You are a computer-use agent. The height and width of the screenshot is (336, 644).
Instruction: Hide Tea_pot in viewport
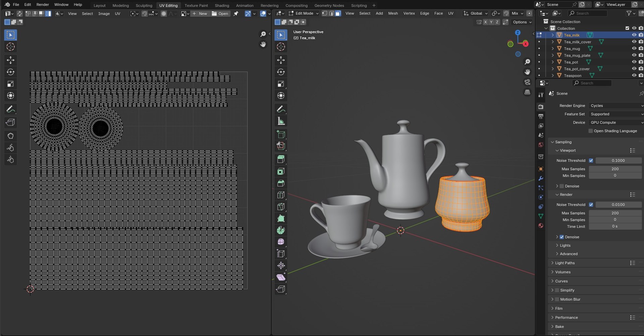tap(634, 62)
